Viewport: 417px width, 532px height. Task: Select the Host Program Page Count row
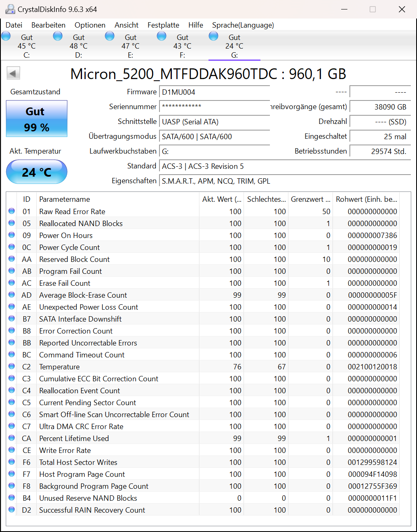click(x=203, y=474)
